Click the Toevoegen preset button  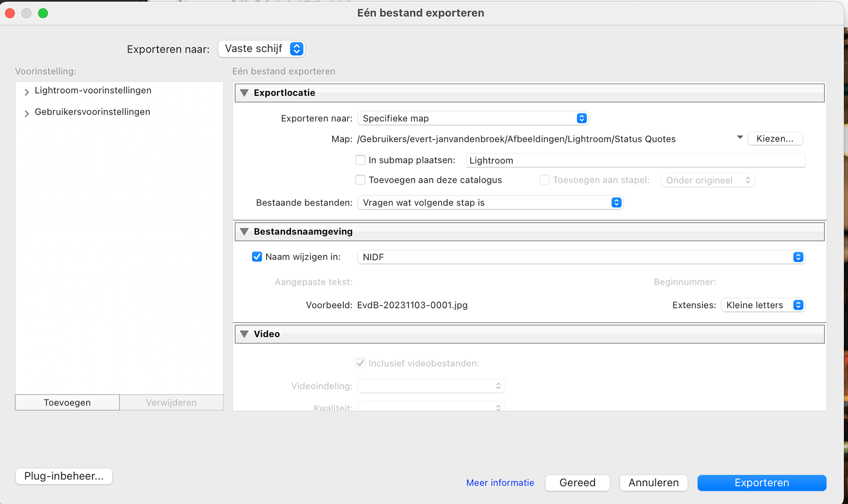[x=67, y=402]
